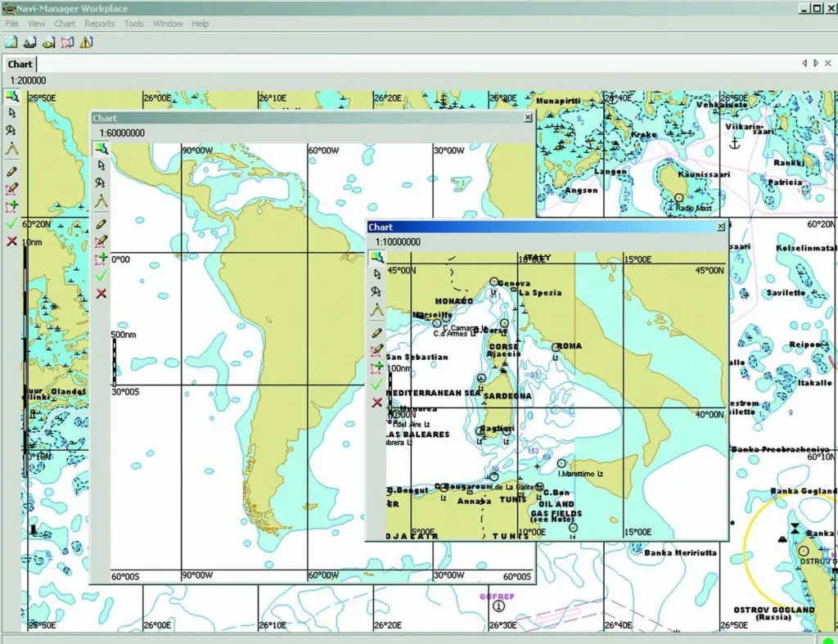
Task: Select query pointer tool in 1:60000000 window
Action: coord(101,183)
